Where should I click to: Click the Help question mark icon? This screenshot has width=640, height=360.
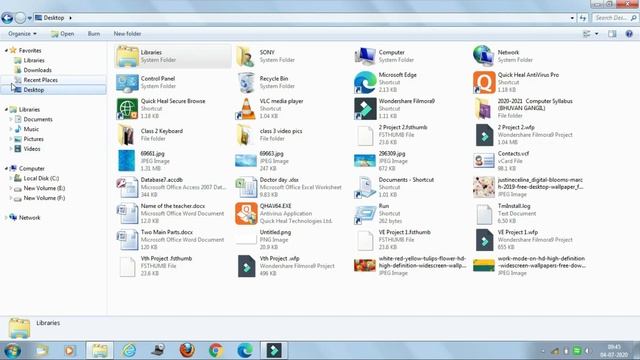[629, 34]
